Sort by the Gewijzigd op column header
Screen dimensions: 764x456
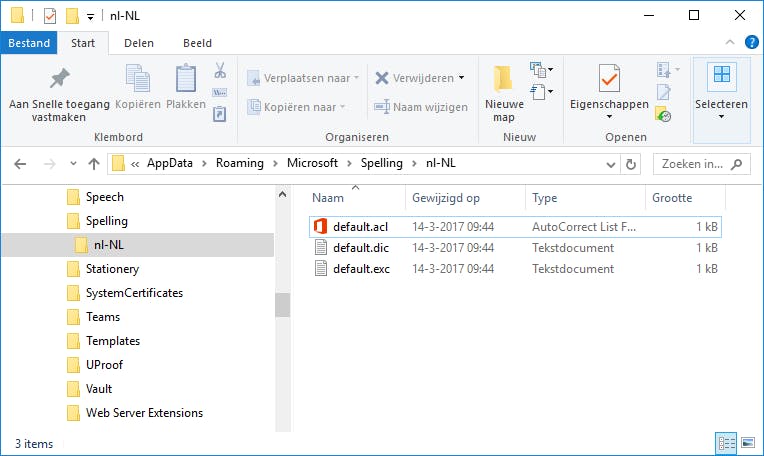pyautogui.click(x=446, y=198)
